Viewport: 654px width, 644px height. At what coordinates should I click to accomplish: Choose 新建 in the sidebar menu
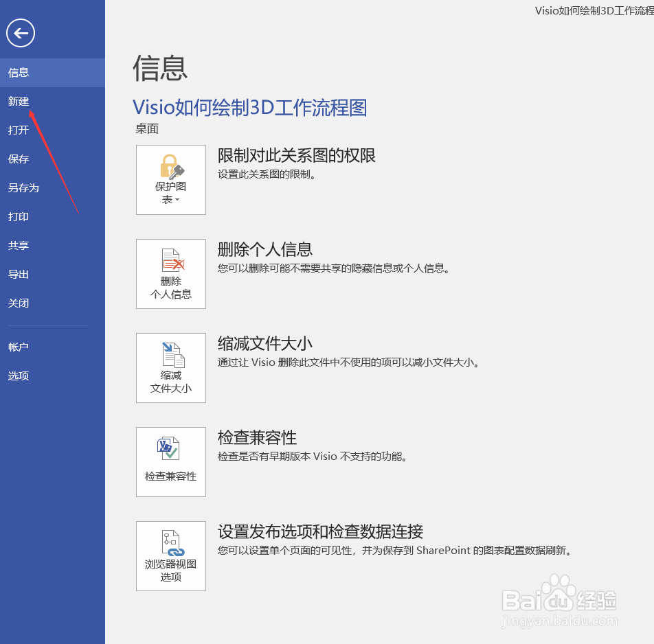[52, 102]
